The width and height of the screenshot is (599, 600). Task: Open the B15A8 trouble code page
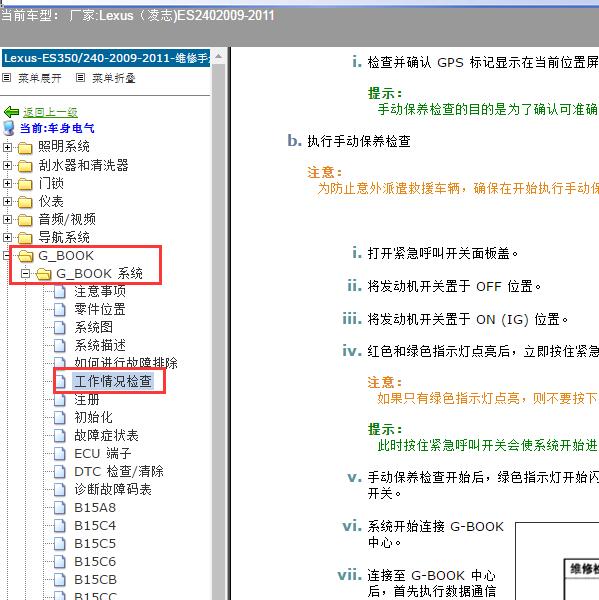[95, 507]
